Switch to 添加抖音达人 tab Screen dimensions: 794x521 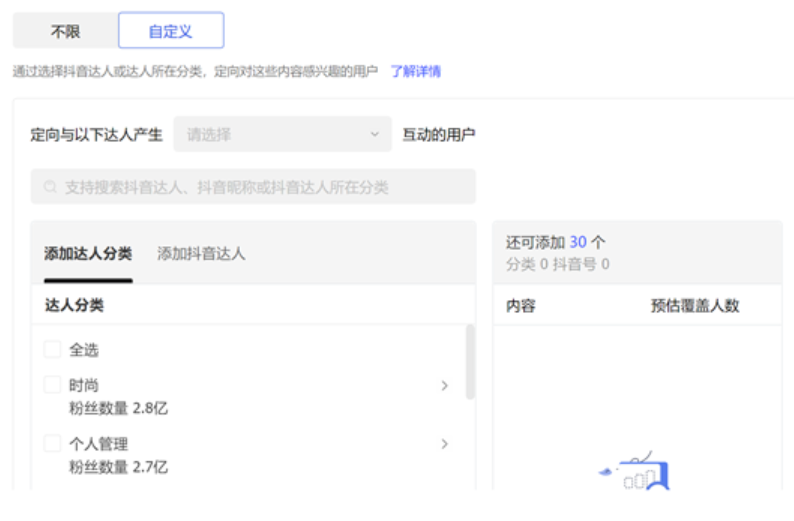point(201,253)
